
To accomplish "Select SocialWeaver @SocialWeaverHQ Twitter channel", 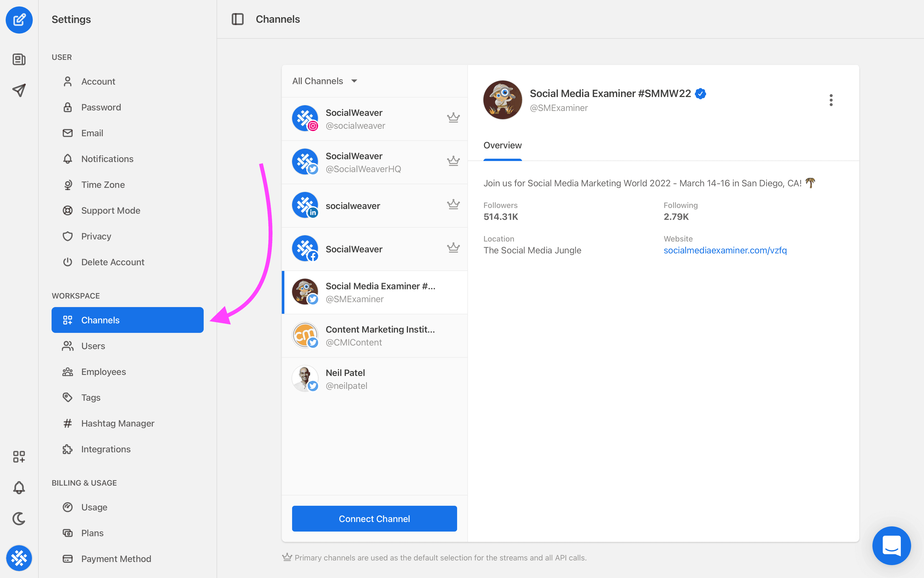I will 375,162.
